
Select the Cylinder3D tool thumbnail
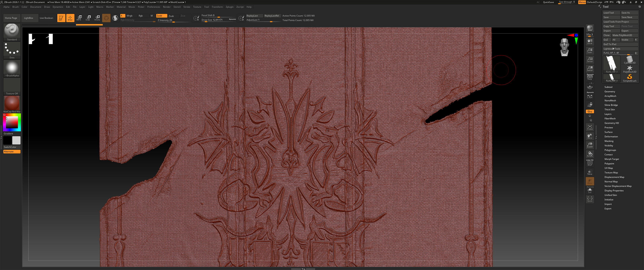point(629,60)
